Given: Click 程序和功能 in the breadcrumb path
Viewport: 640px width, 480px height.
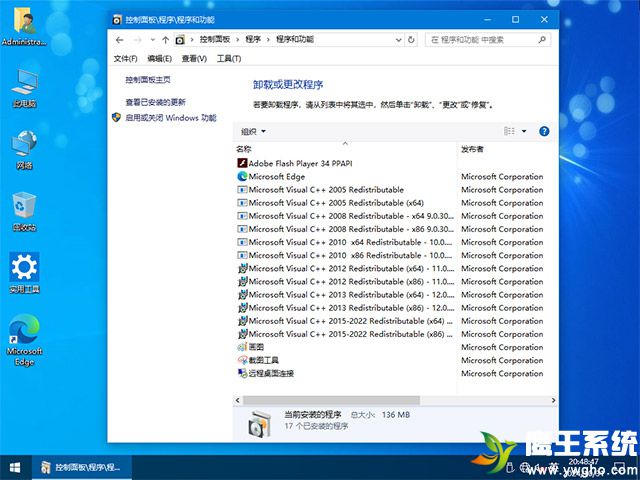Looking at the screenshot, I should pos(295,40).
